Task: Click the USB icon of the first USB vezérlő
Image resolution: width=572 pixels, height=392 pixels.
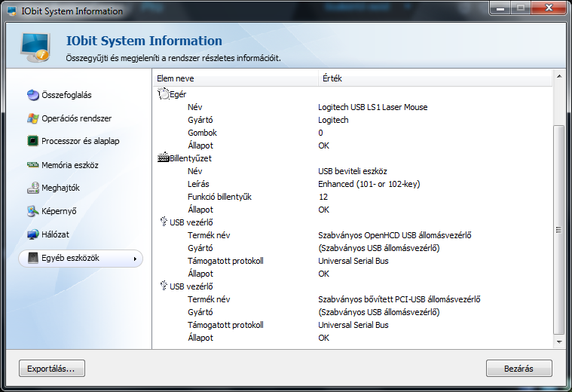Action: [x=164, y=222]
